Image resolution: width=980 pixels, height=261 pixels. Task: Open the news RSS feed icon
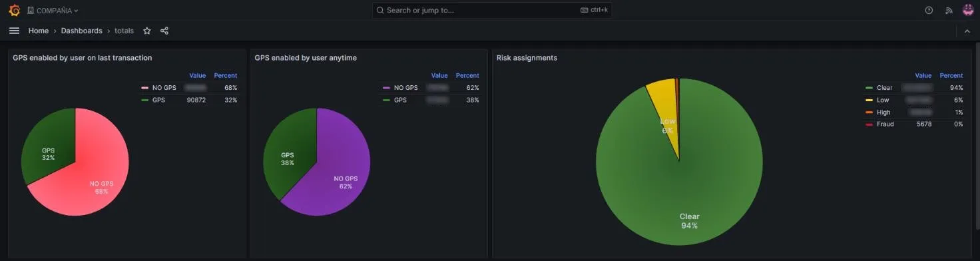click(949, 10)
